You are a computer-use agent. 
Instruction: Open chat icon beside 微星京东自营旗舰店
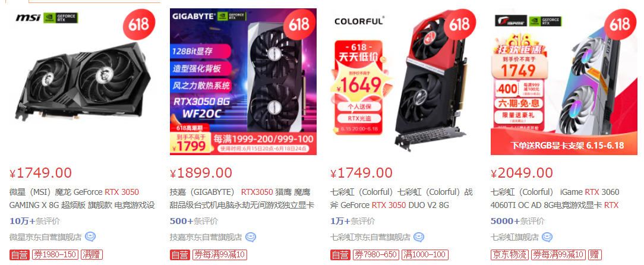coord(90,237)
